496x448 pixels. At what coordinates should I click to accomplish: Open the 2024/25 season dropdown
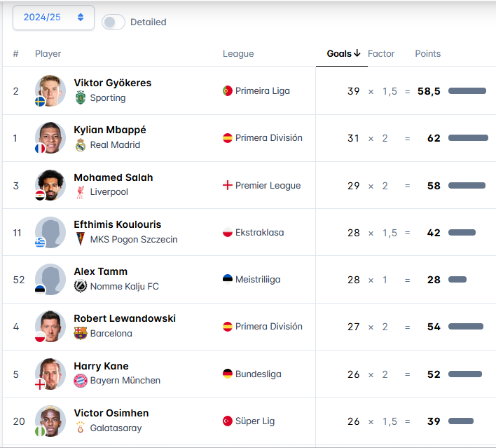(53, 18)
